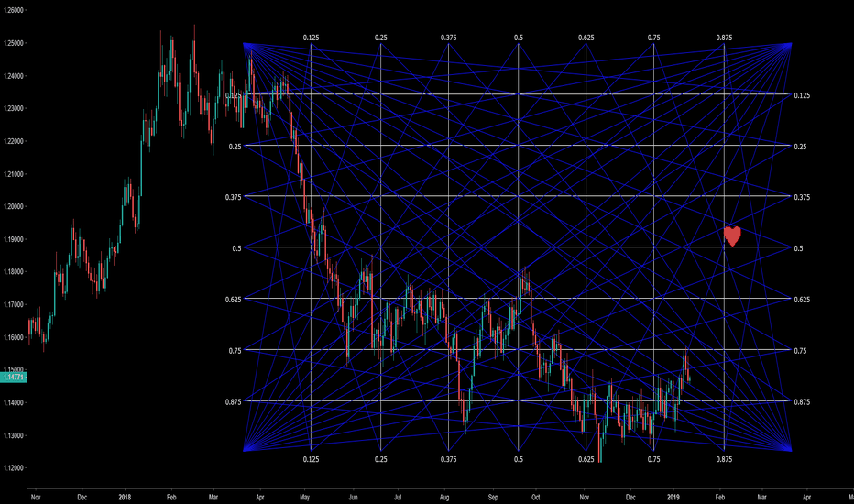Click the 0.875 label along the Gann box bottom edge

point(724,459)
